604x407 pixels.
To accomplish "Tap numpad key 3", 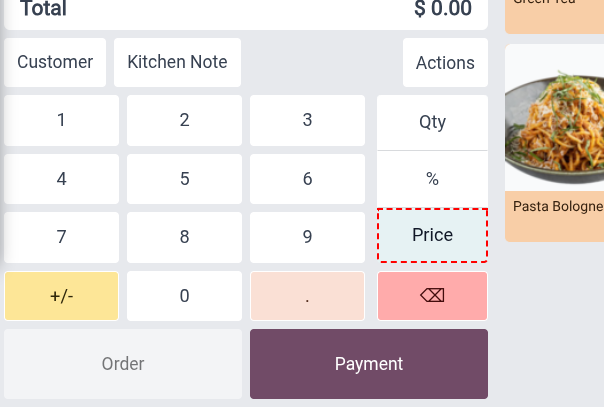I will pos(307,121).
